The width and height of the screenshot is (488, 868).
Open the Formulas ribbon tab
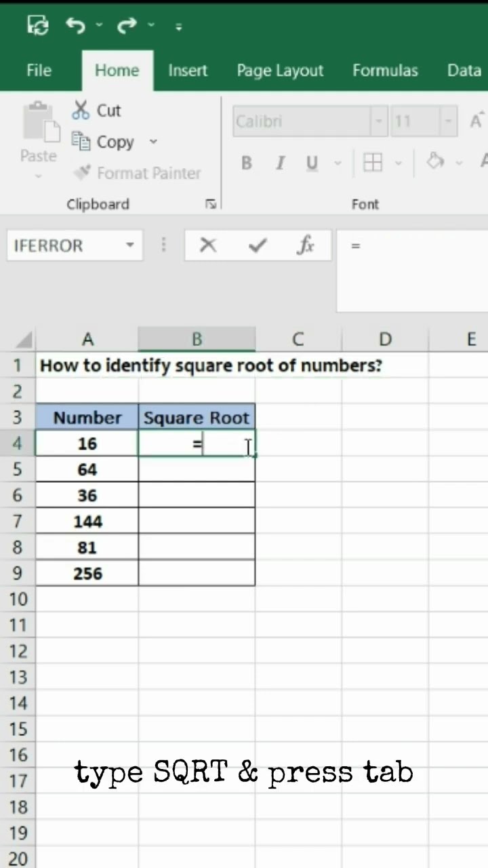tap(385, 71)
